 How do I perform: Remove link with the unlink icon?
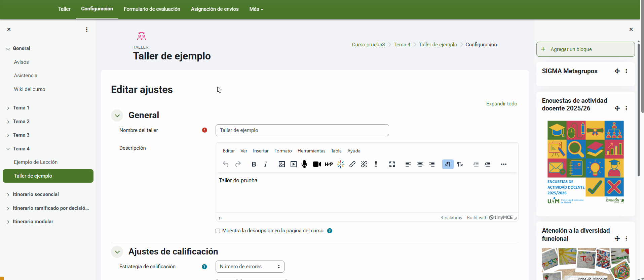tap(364, 164)
